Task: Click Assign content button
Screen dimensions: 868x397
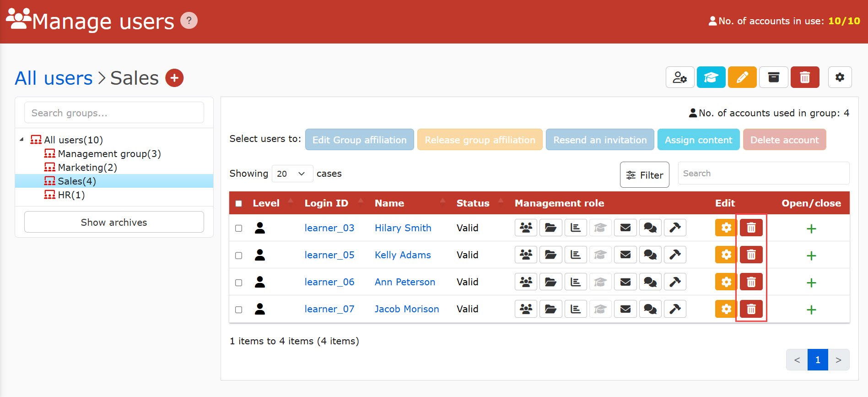Action: click(x=699, y=140)
